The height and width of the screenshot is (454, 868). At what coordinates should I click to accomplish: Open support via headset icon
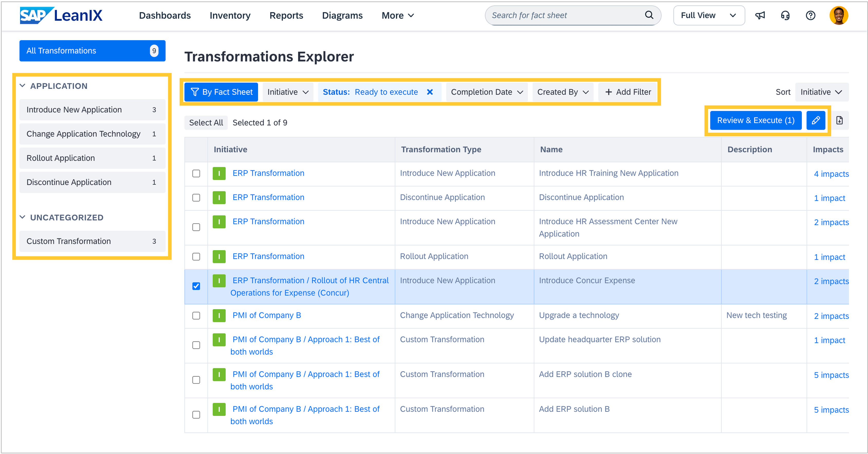785,15
